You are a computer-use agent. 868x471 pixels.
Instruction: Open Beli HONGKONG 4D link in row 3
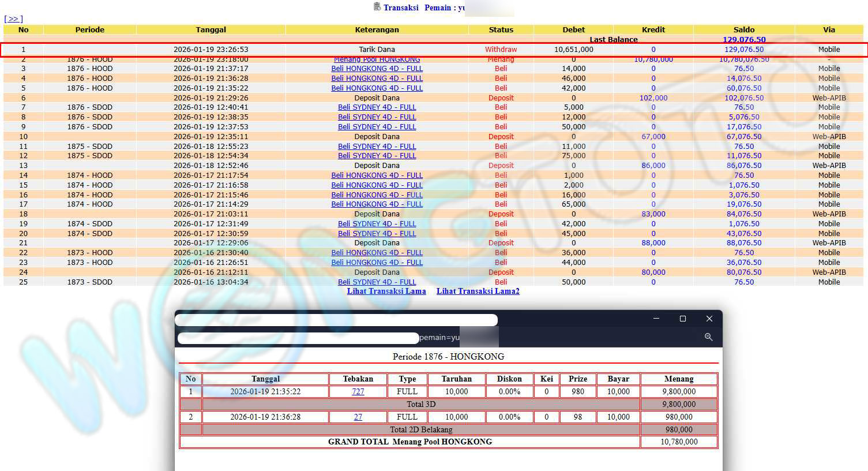pos(377,69)
